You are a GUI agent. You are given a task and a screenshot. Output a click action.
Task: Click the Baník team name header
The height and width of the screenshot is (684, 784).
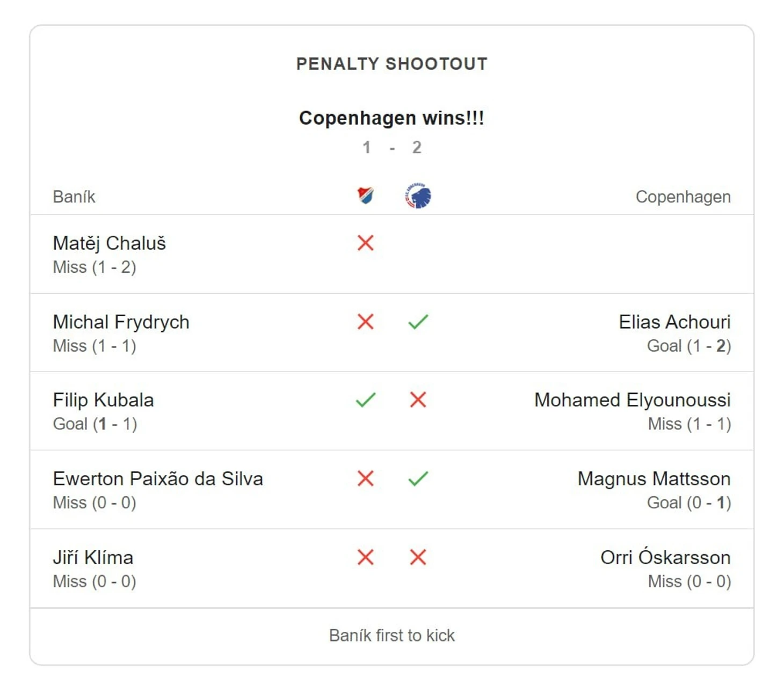coord(74,197)
